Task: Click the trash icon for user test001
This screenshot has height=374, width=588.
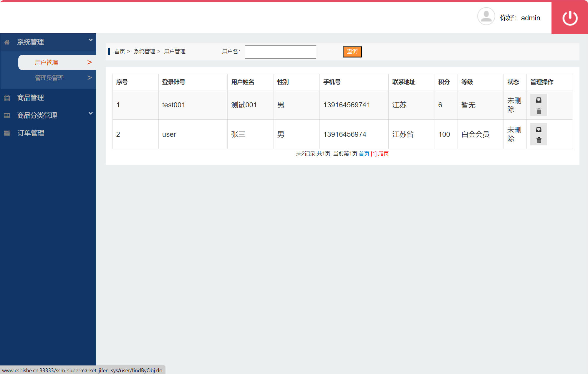Action: coord(539,111)
